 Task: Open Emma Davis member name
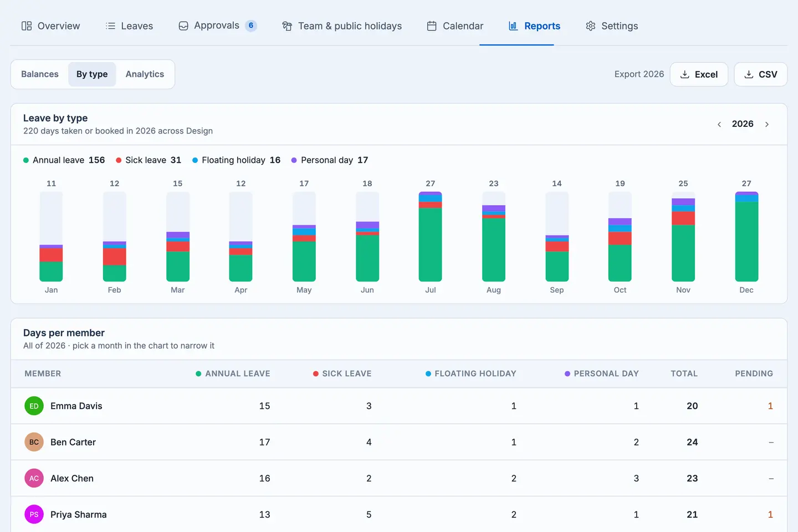tap(76, 406)
